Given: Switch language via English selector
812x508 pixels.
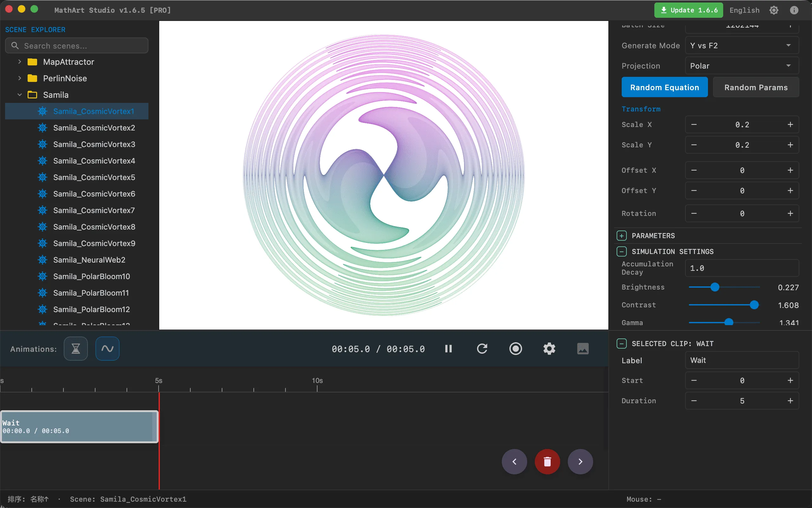Looking at the screenshot, I should coord(744,10).
